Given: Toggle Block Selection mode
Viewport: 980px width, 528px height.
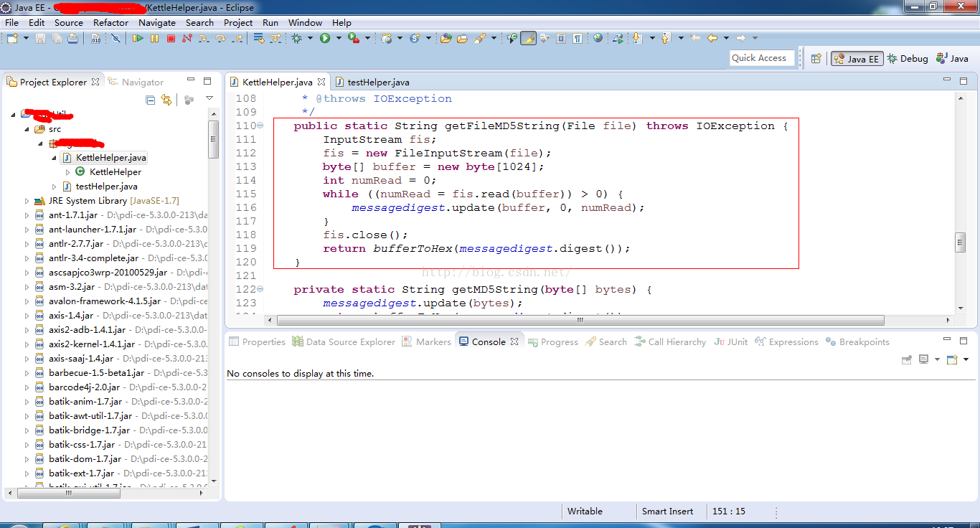Looking at the screenshot, I should tap(561, 38).
